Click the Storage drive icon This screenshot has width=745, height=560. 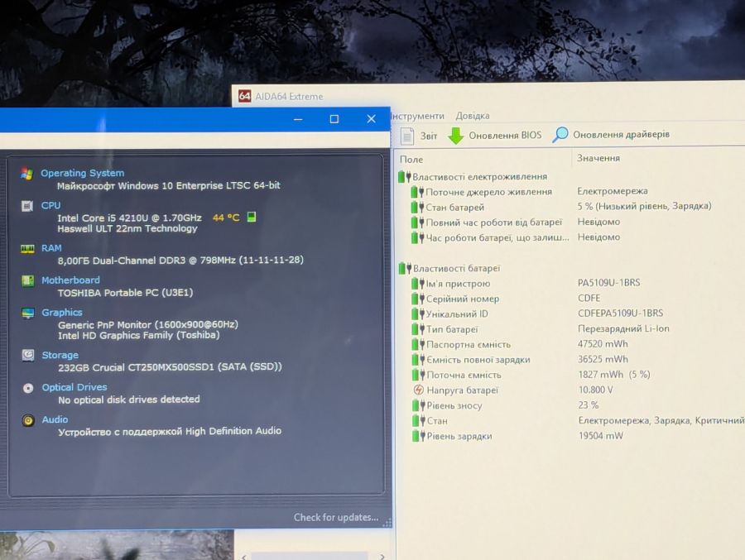tap(28, 356)
